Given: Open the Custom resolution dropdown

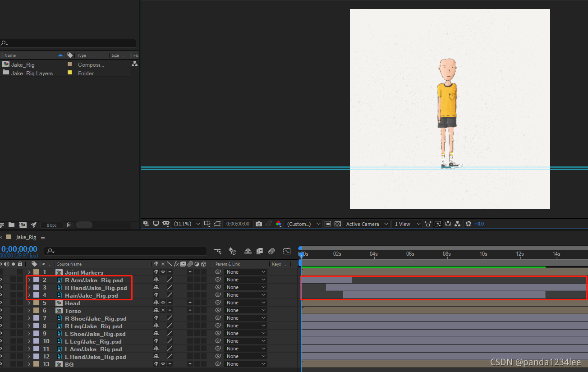Looking at the screenshot, I should pyautogui.click(x=303, y=224).
